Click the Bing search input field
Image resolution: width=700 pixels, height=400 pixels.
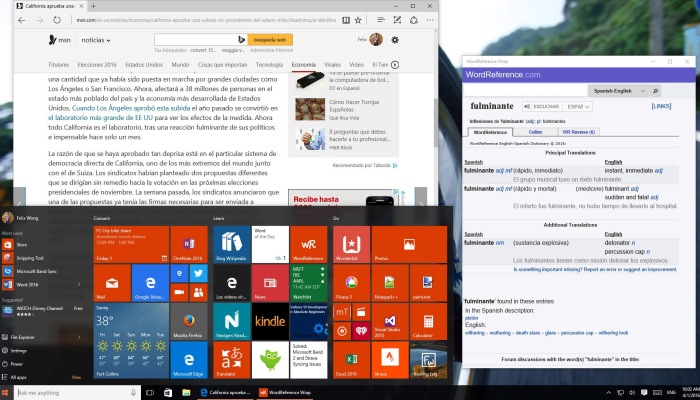click(x=195, y=40)
